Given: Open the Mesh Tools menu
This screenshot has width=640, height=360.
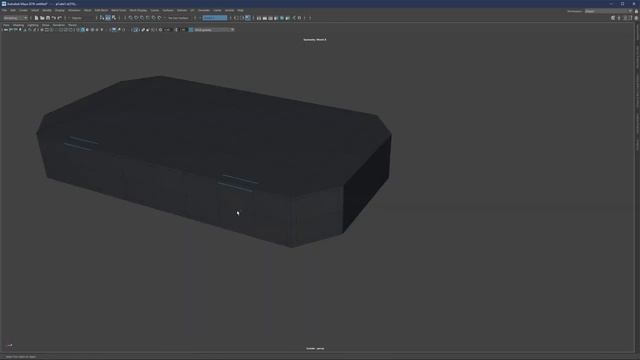Looking at the screenshot, I should click(x=119, y=10).
